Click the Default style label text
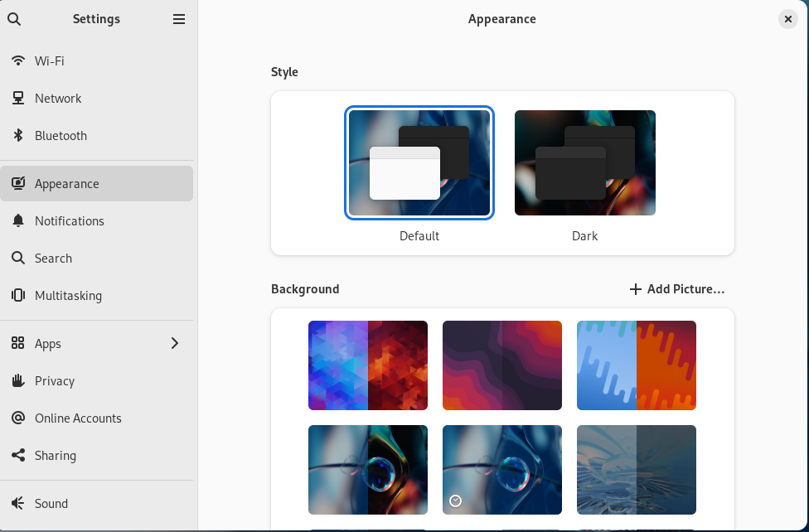This screenshot has width=809, height=532. point(419,236)
